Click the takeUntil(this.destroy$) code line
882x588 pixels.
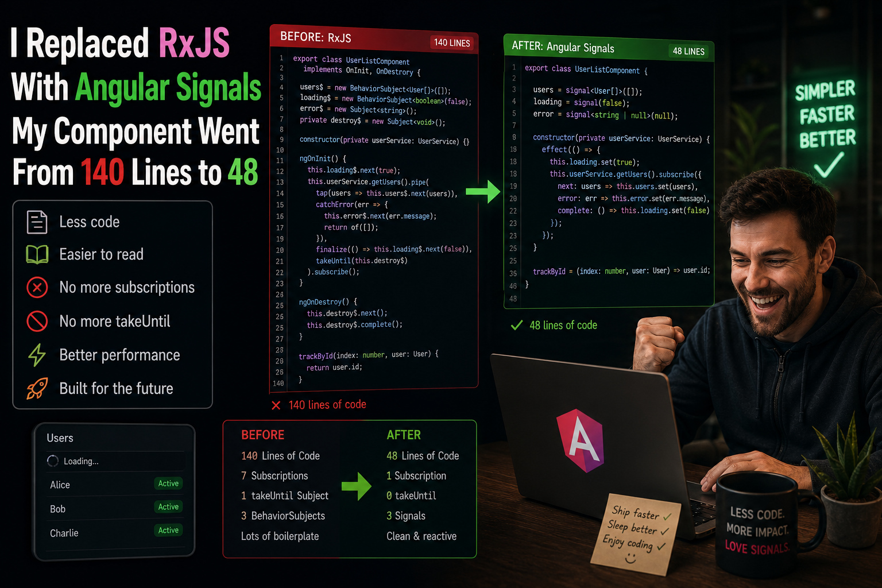point(362,261)
